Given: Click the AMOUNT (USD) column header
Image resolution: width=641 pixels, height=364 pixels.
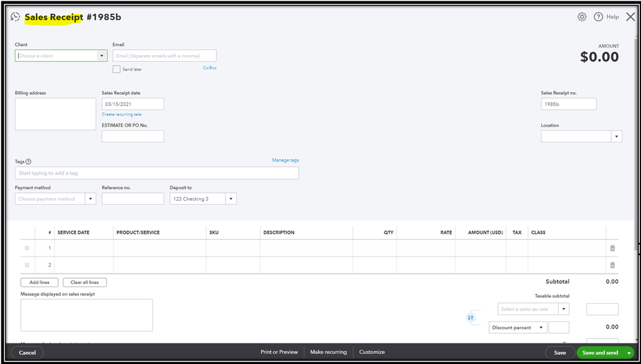Looking at the screenshot, I should pos(485,233).
